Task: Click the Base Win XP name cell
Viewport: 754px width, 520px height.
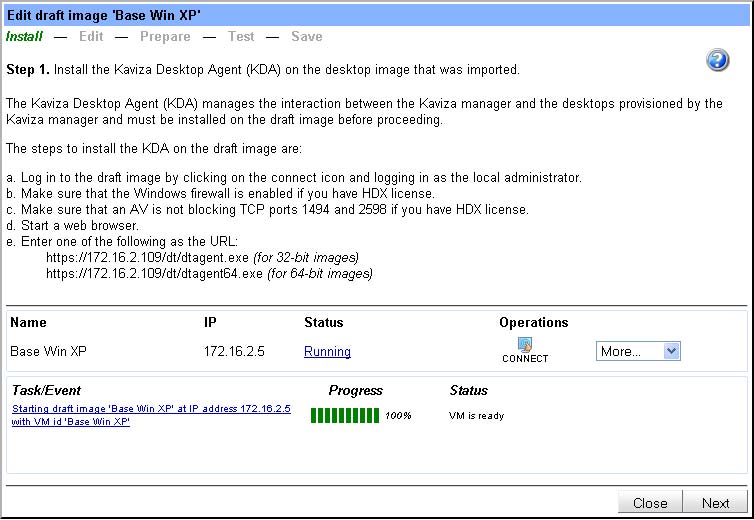Action: [x=48, y=352]
